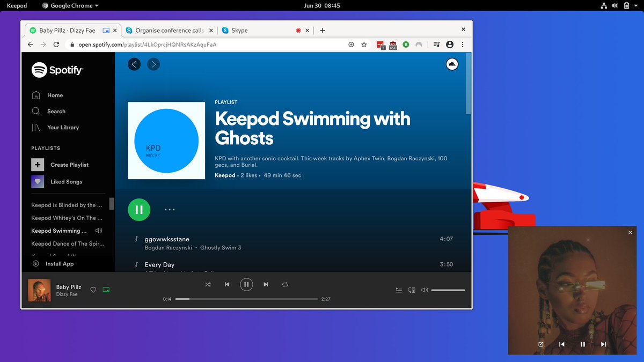This screenshot has width=644, height=362.
Task: Mute volume with the speaker icon
Action: [425, 290]
